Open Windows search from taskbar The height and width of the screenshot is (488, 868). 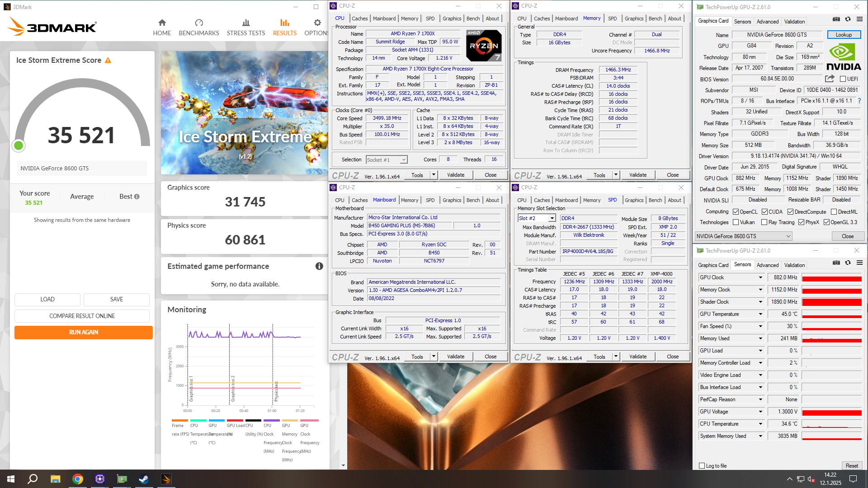(x=33, y=479)
